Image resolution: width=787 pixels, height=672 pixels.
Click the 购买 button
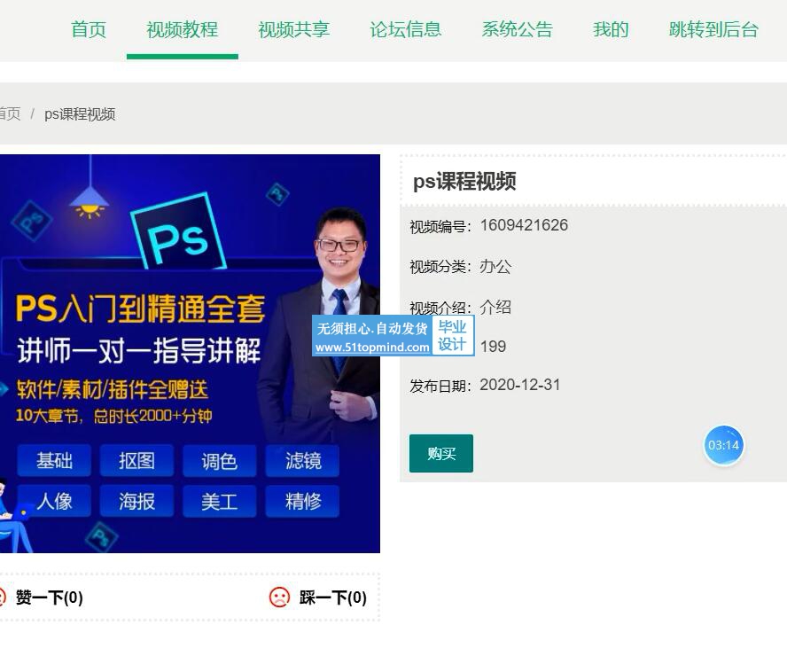coord(441,454)
